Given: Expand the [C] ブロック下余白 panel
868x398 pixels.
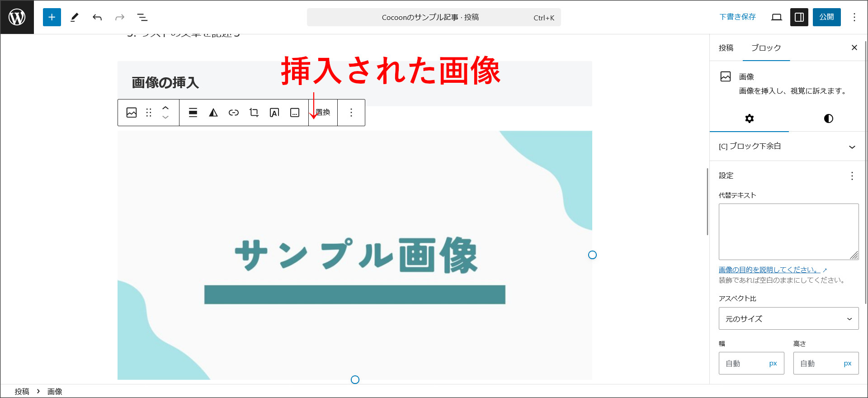Looking at the screenshot, I should point(788,147).
